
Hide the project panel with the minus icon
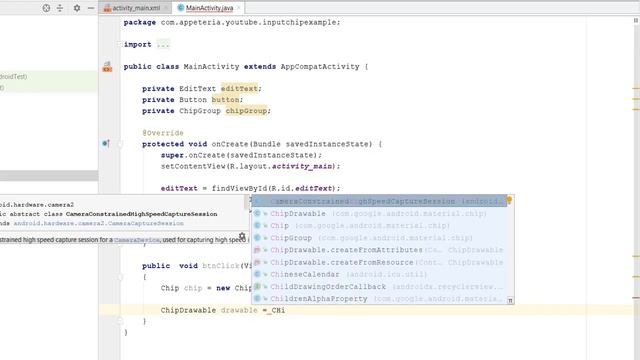click(x=91, y=8)
